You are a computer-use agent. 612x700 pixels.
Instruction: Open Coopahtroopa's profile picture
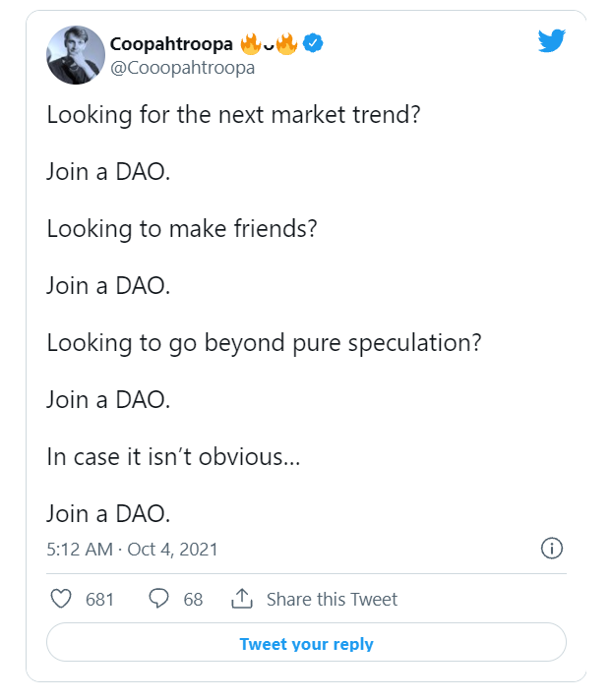point(76,55)
